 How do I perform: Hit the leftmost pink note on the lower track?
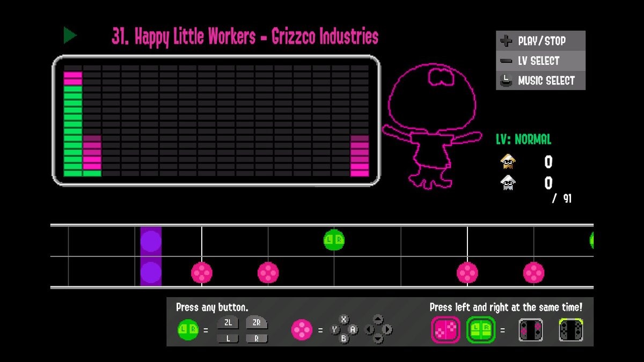[x=202, y=272]
